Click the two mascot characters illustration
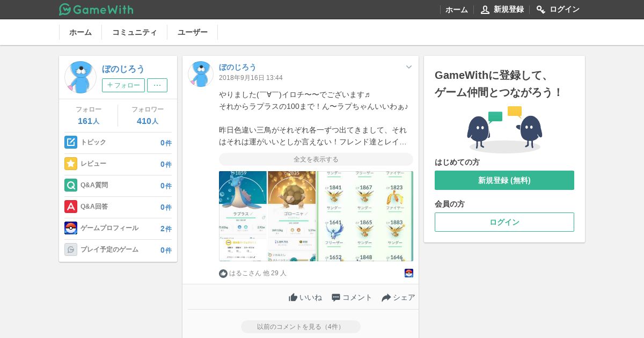Viewport: 644px width, 338px height. (504, 130)
